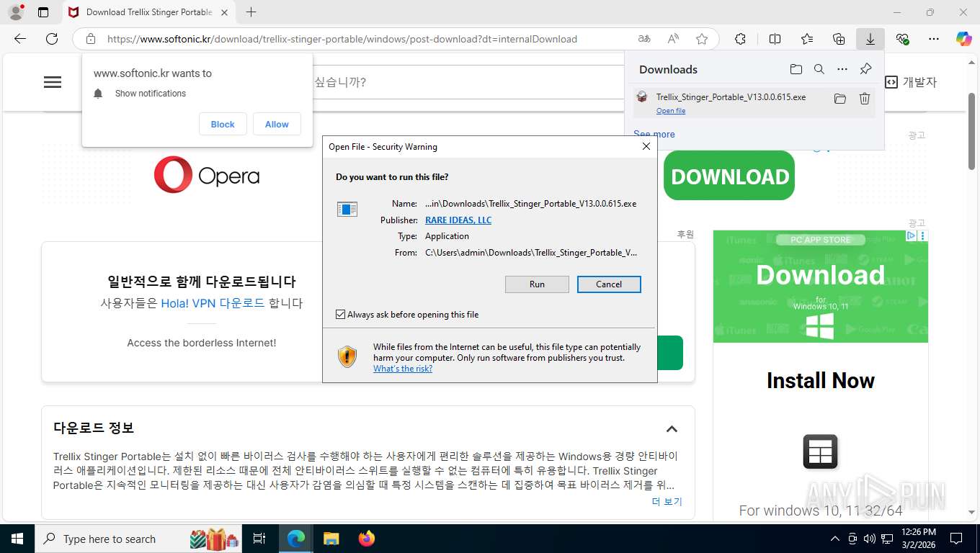Viewport: 980px width, 553px height.
Task: Click the green DOWNLOAD banner
Action: coord(729,176)
